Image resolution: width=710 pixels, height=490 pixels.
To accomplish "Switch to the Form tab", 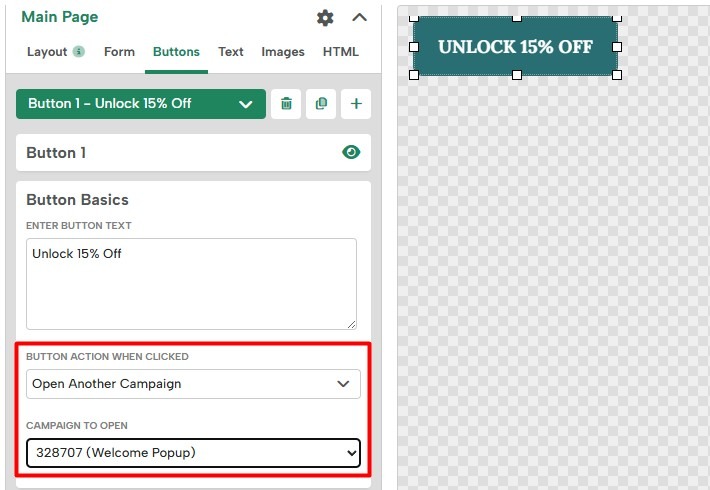I will coord(119,52).
